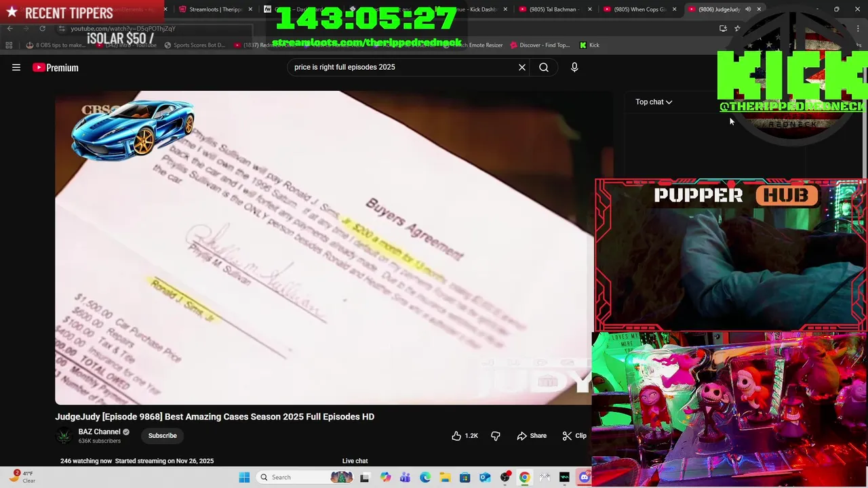Select the Live chat tab
Image resolution: width=868 pixels, height=488 pixels.
pyautogui.click(x=355, y=461)
